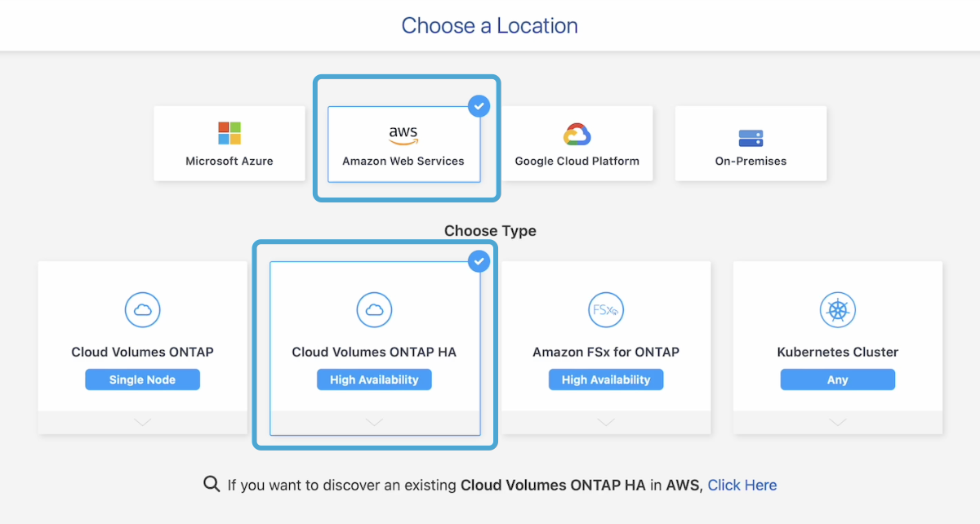
Task: Expand the Cloud Volumes ONTAP card chevron
Action: click(x=142, y=422)
